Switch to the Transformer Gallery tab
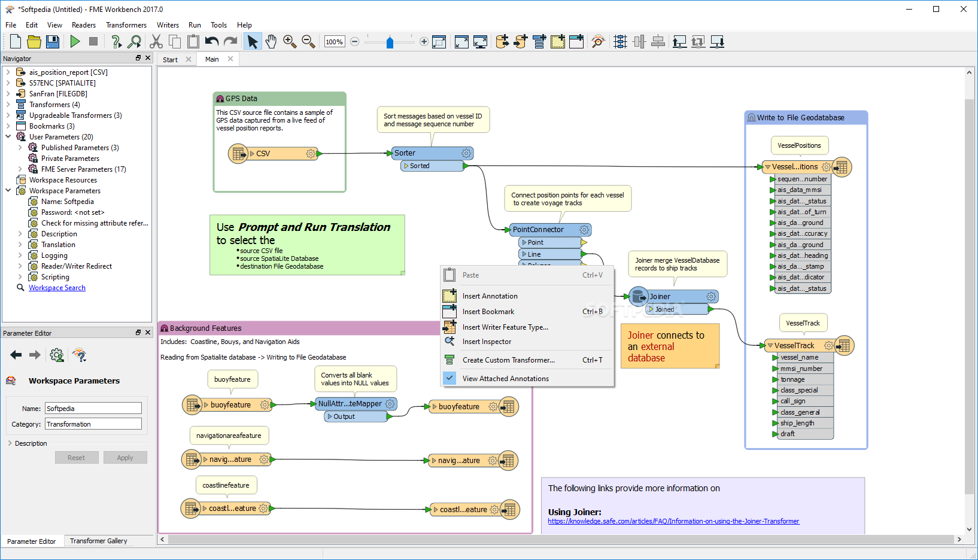This screenshot has width=978, height=560. 99,541
